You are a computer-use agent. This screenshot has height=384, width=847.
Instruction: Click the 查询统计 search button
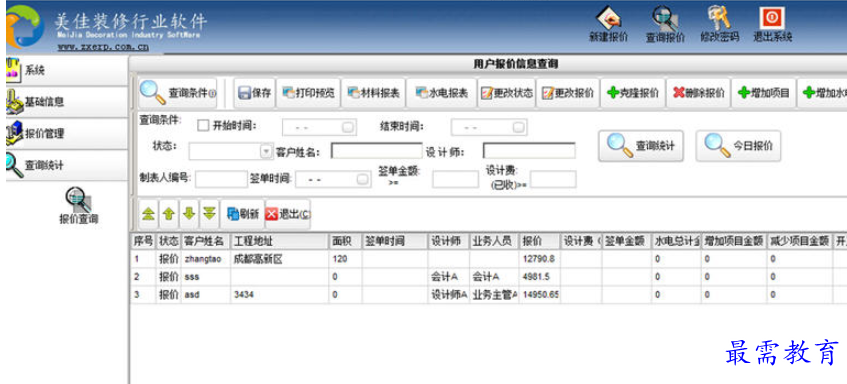pos(641,146)
